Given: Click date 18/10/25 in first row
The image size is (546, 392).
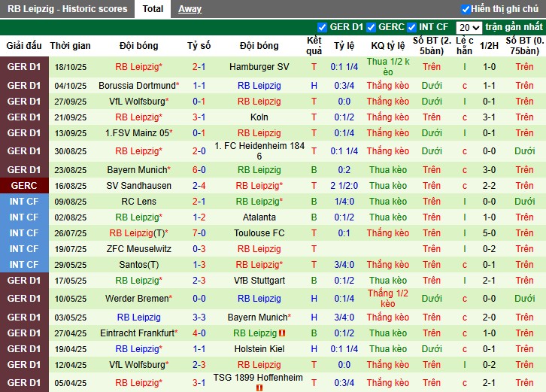Looking at the screenshot, I should coord(71,67).
